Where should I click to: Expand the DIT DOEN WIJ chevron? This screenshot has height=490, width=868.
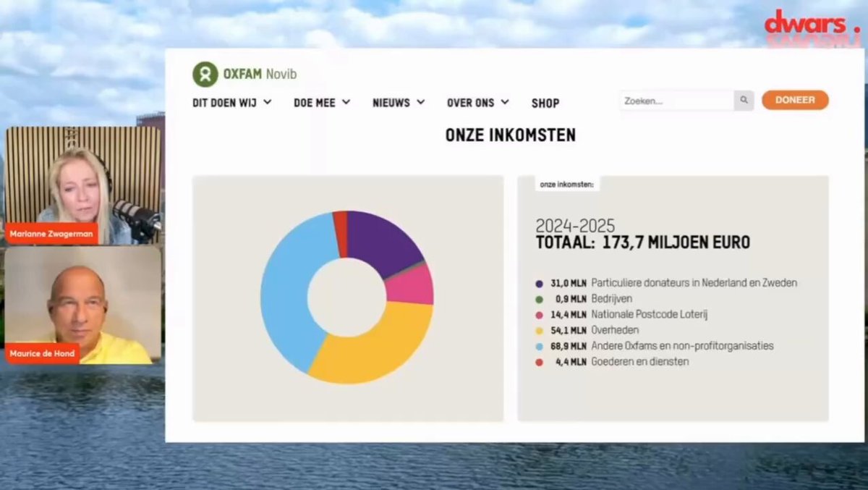tap(268, 102)
